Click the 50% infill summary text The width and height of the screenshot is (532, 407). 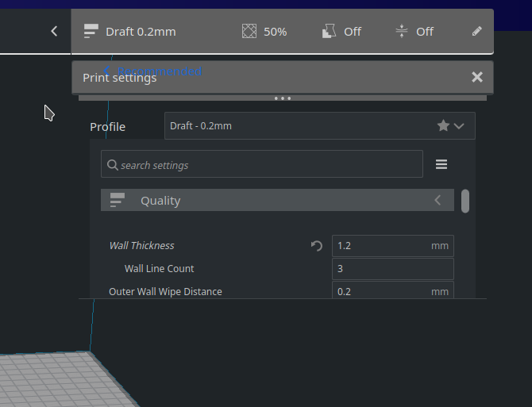click(x=276, y=32)
